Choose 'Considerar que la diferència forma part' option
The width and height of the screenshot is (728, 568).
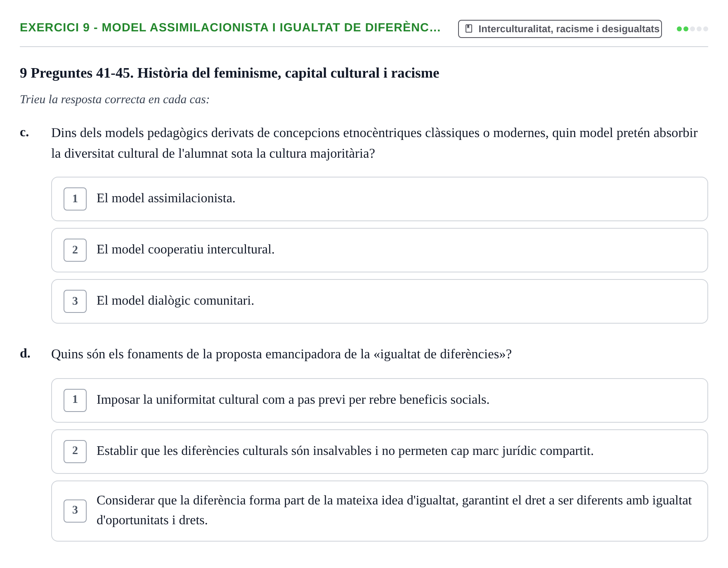[x=380, y=511]
